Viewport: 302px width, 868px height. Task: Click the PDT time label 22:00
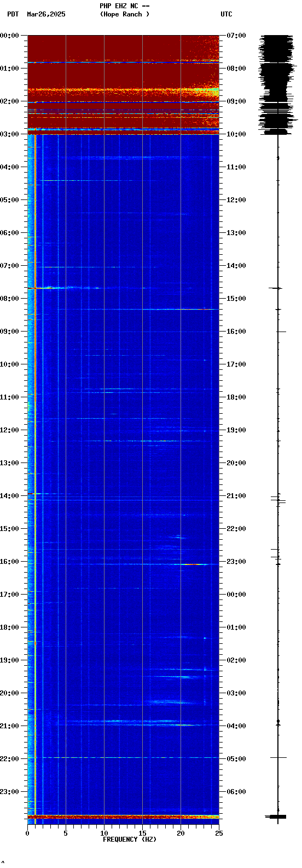click(x=9, y=759)
